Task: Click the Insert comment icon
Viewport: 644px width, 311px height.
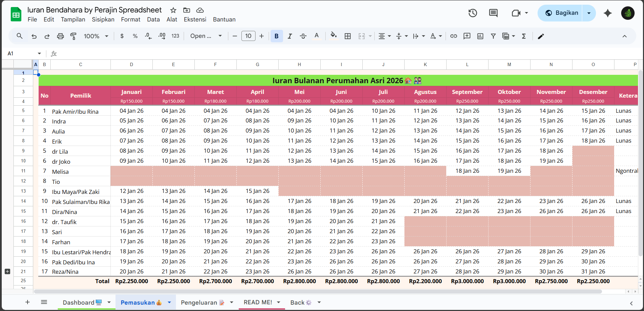Action: [x=467, y=36]
